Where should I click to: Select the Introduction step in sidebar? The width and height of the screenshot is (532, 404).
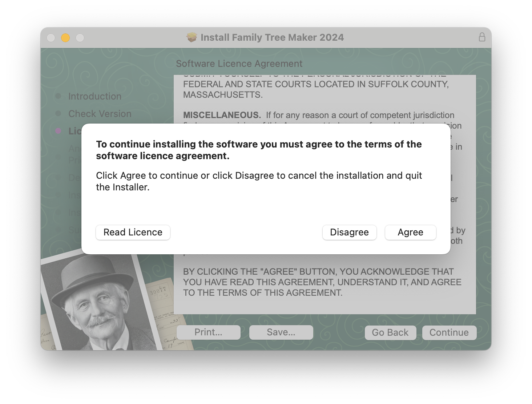95,96
